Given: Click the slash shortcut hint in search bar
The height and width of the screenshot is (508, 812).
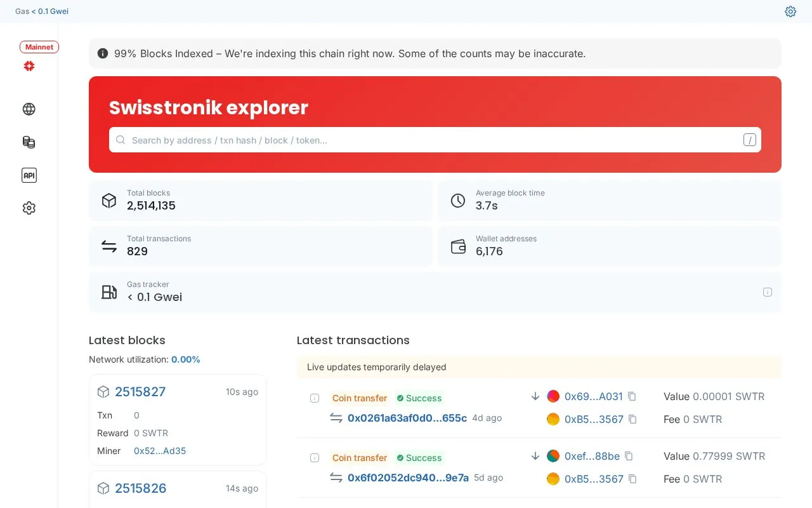Looking at the screenshot, I should click(x=750, y=140).
